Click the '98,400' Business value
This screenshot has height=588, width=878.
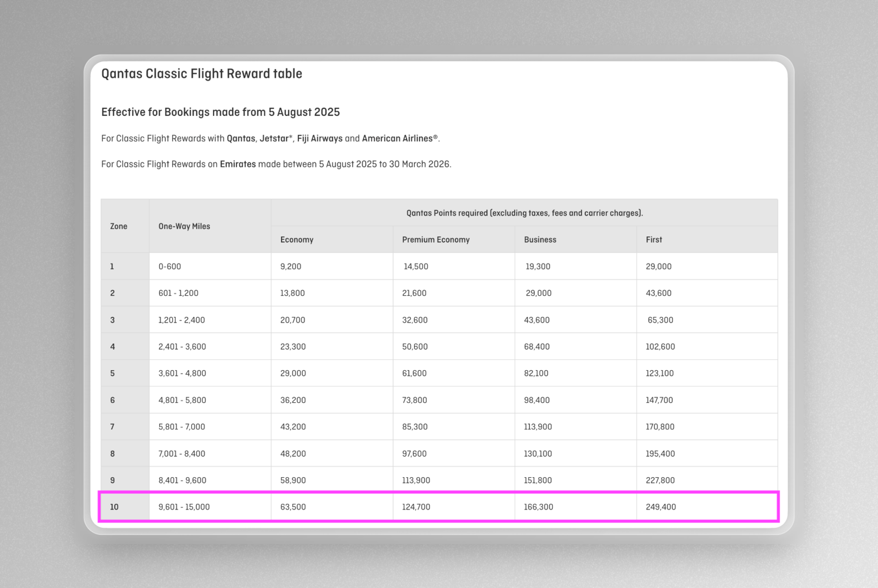pyautogui.click(x=537, y=400)
